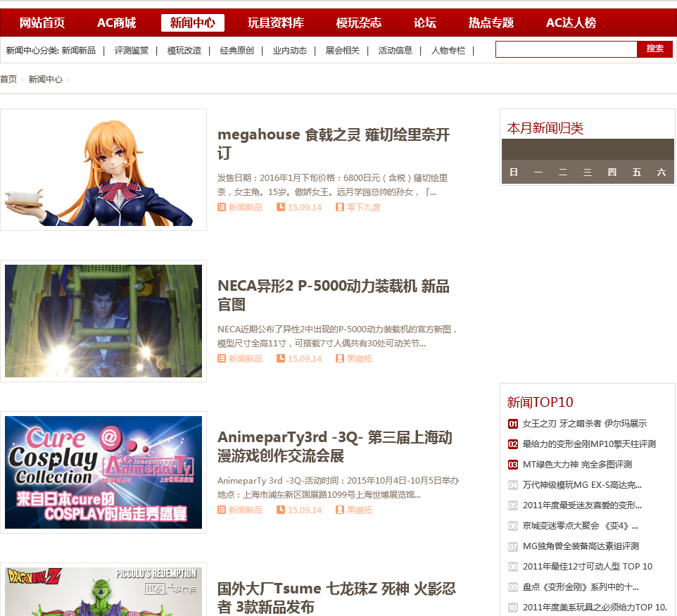Open TOP10 item 女王之刃 牙之暗杀者
This screenshot has height=616, width=677.
click(585, 423)
